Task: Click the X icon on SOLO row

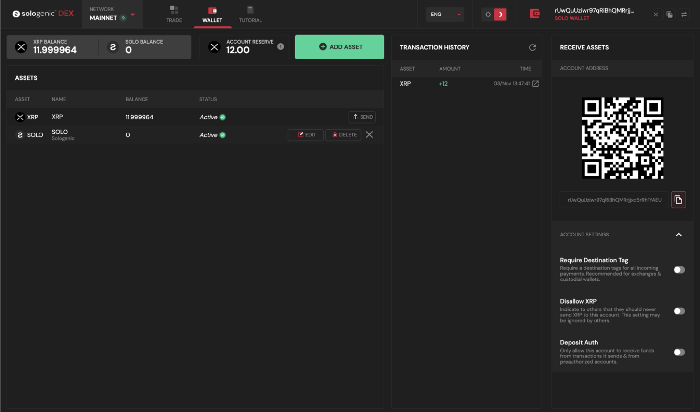Action: (x=369, y=134)
